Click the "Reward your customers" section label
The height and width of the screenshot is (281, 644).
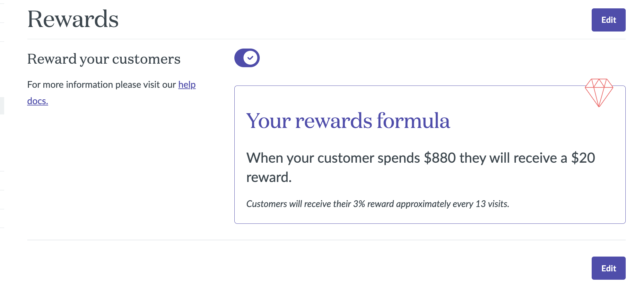tap(104, 59)
